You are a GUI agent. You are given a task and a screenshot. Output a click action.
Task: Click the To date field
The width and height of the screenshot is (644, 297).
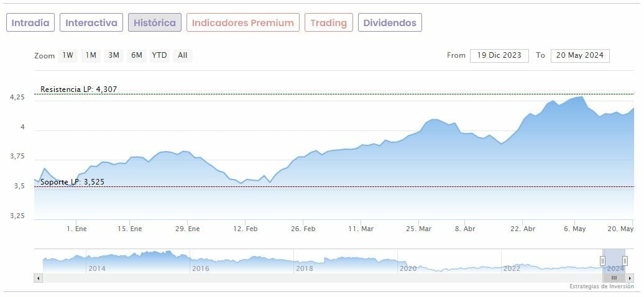(x=579, y=55)
